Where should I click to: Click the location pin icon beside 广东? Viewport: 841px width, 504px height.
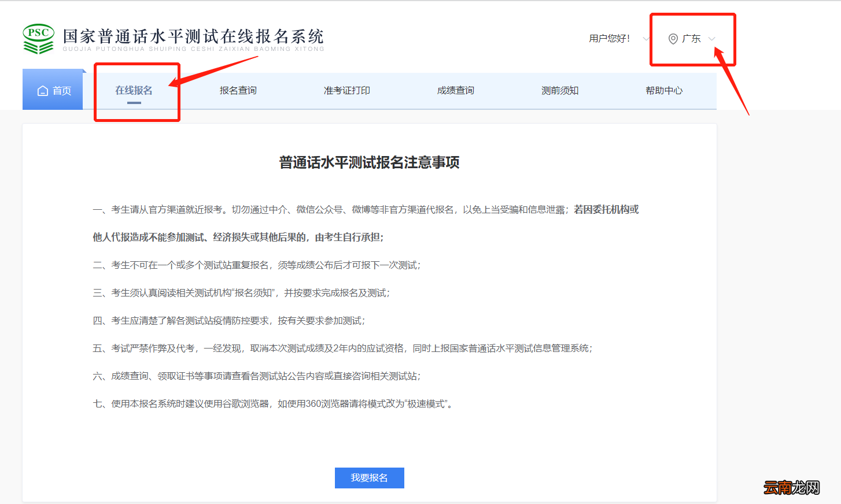point(673,39)
